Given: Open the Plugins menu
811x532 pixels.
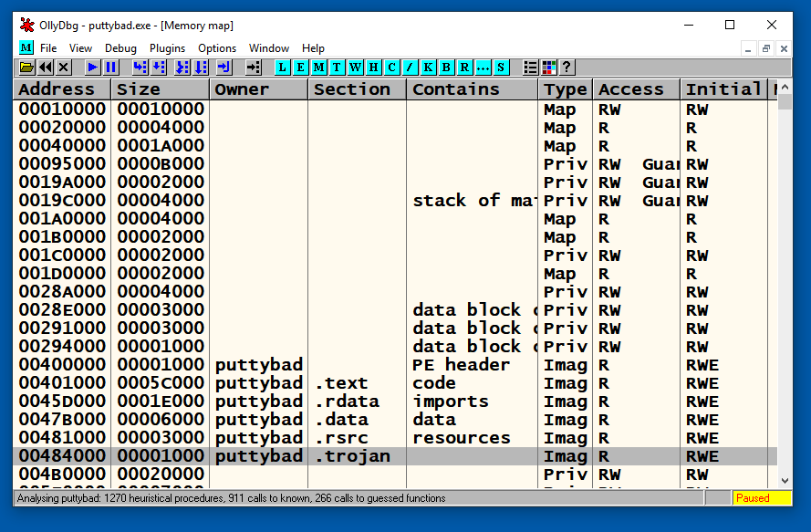Looking at the screenshot, I should [167, 48].
